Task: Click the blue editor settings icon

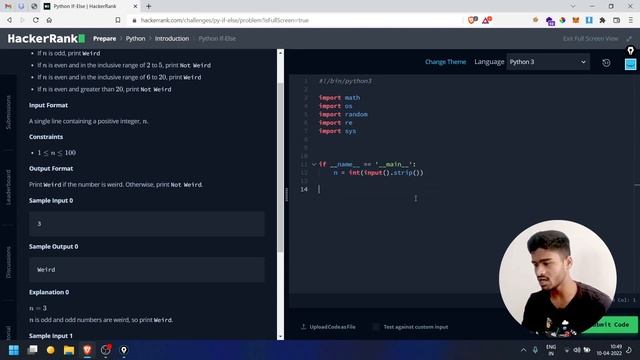Action: point(630,64)
